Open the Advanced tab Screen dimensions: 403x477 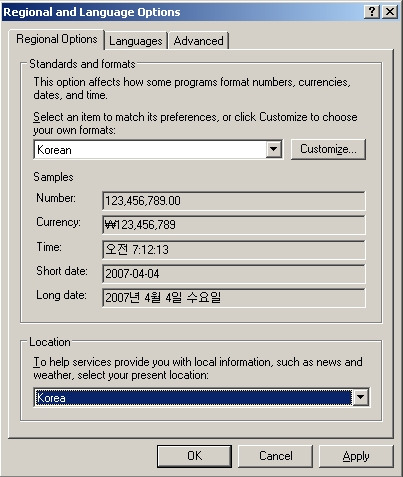(198, 41)
